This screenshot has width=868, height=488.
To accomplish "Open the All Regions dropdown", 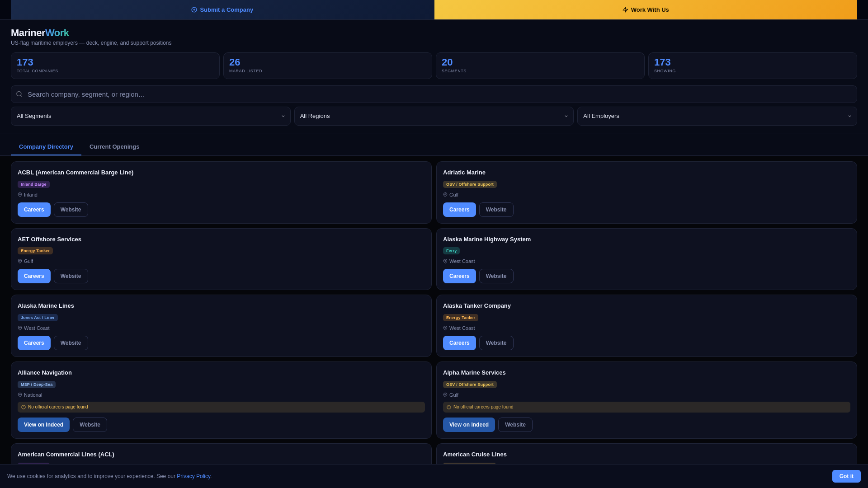I will pyautogui.click(x=434, y=116).
